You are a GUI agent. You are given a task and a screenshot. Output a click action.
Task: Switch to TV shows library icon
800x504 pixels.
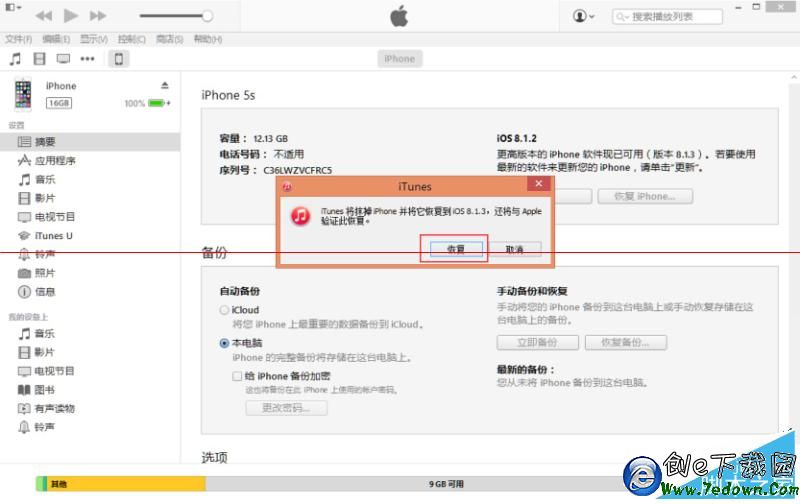63,59
